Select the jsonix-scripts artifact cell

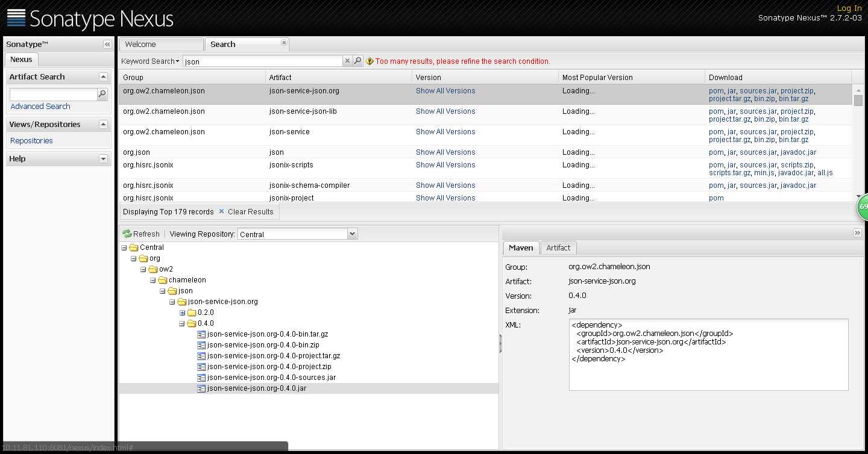pos(339,169)
